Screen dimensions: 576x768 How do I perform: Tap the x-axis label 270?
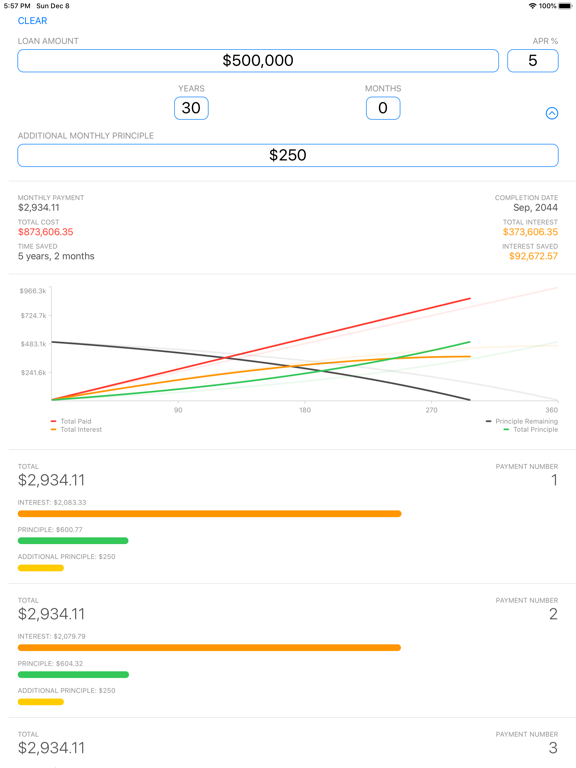click(x=432, y=410)
